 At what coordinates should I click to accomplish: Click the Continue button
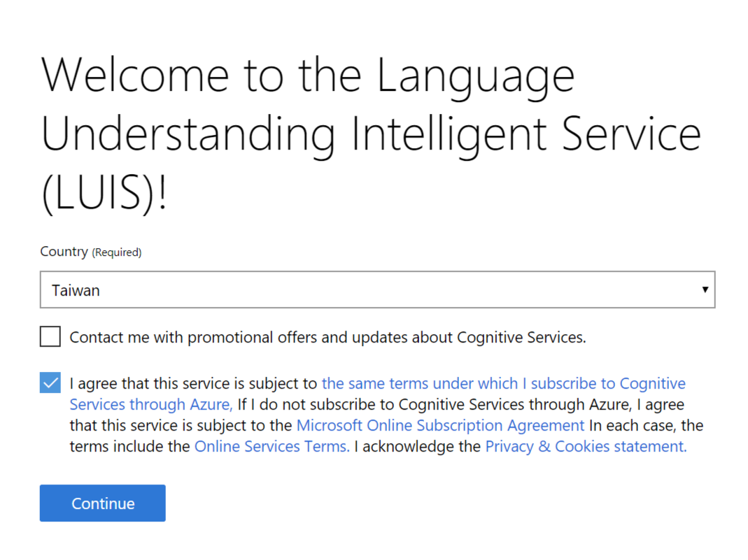(102, 503)
